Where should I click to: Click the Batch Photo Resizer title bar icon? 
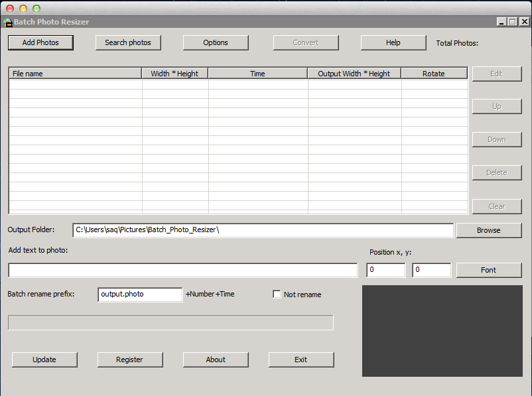8,22
